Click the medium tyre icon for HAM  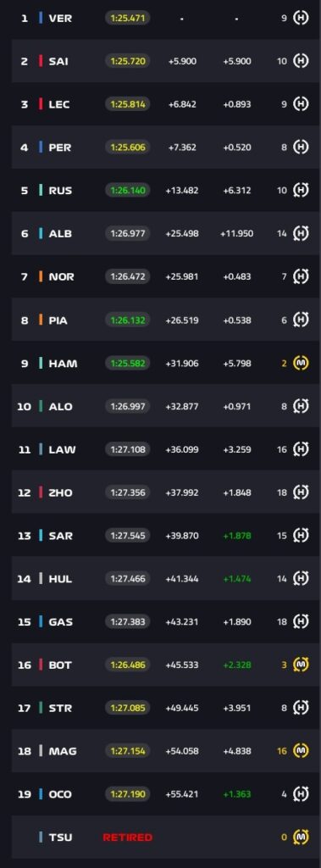coord(301,363)
